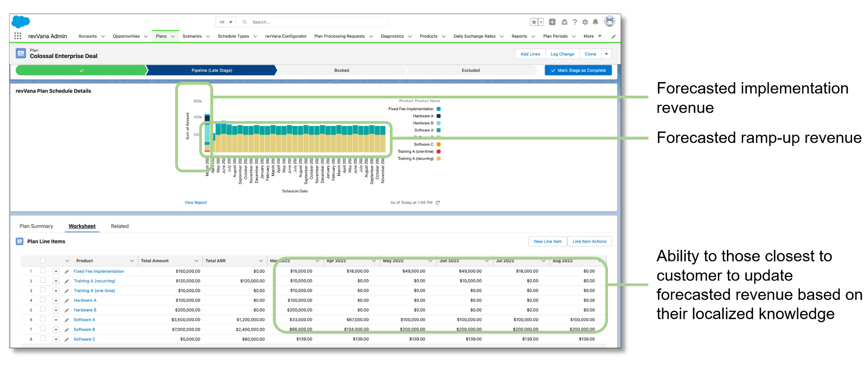Open the Accounts nav tab
Image resolution: width=868 pixels, height=365 pixels.
(x=88, y=36)
